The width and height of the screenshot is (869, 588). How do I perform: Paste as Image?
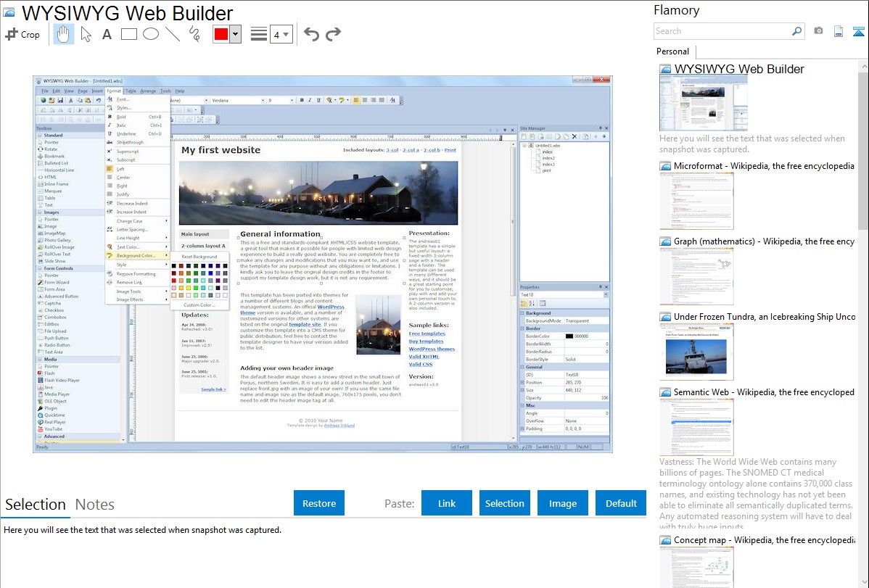point(562,503)
